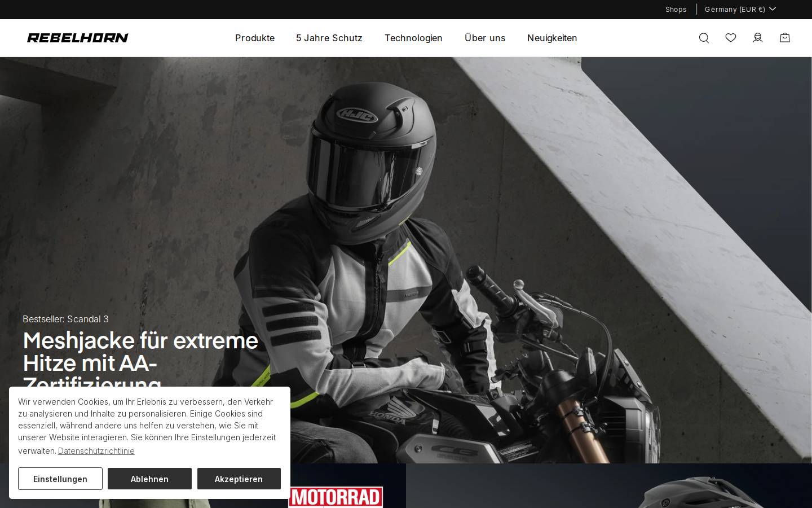This screenshot has height=508, width=812.
Task: Open the Shops link in top bar
Action: point(676,9)
